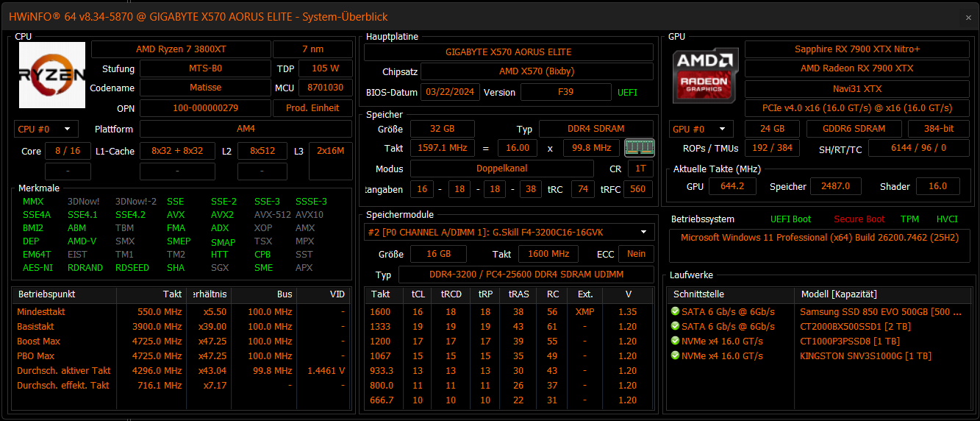Click the memory module chip icon
Screen dimensions: 980x421
[x=639, y=147]
